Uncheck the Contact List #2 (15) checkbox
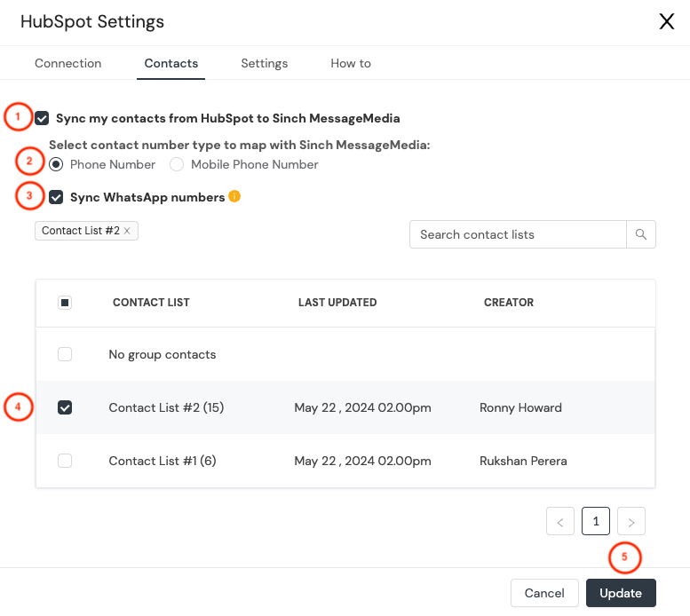The image size is (690, 616). (65, 407)
